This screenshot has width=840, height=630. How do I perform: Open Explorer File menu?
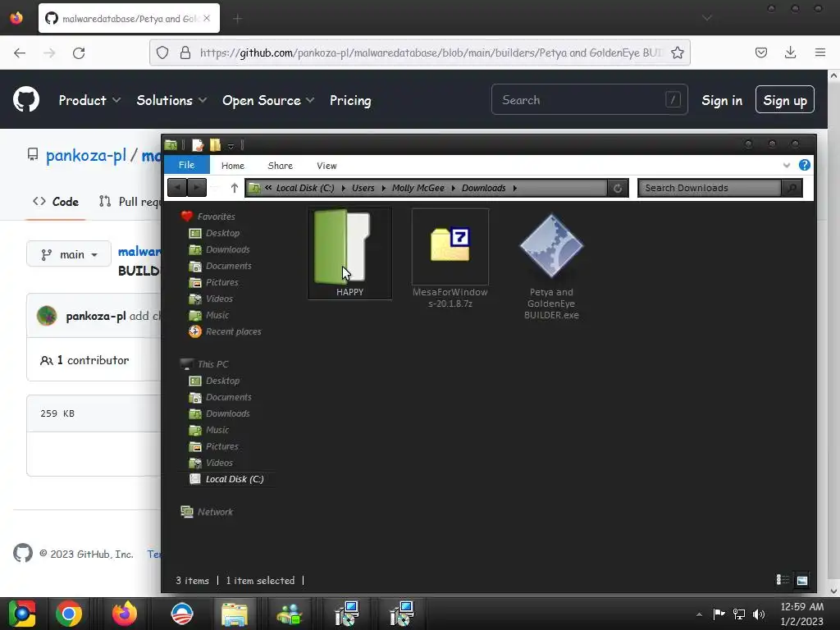[186, 165]
